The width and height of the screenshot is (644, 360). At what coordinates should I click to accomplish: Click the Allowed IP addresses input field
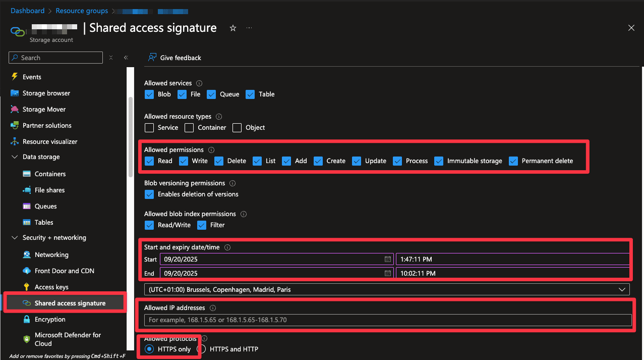(x=388, y=320)
